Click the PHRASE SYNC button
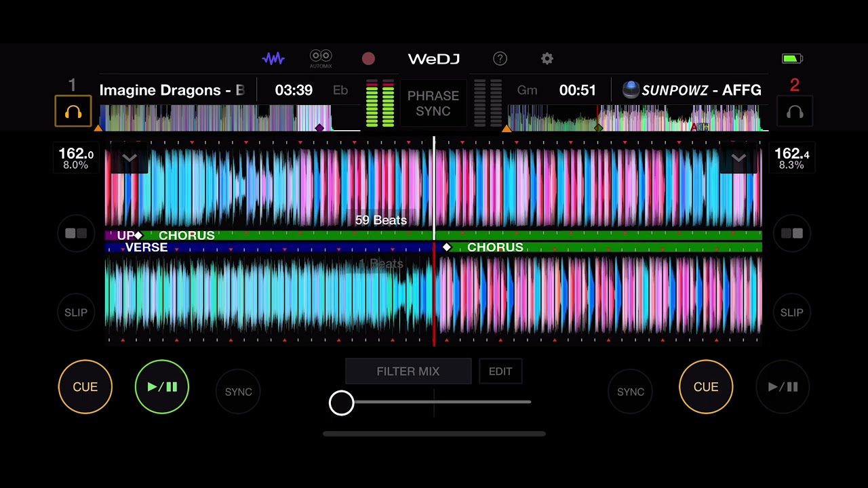Screen dimensions: 868x488 [433, 104]
